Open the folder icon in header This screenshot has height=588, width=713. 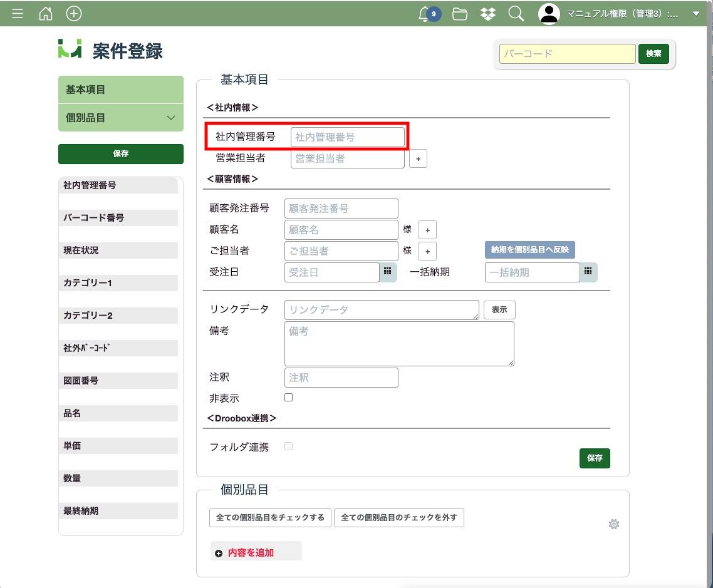[x=460, y=14]
